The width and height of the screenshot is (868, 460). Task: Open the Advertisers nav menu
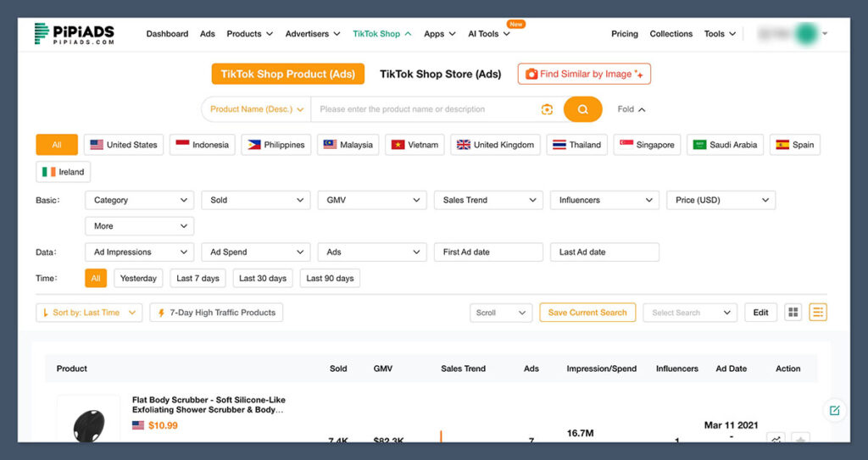coord(313,34)
